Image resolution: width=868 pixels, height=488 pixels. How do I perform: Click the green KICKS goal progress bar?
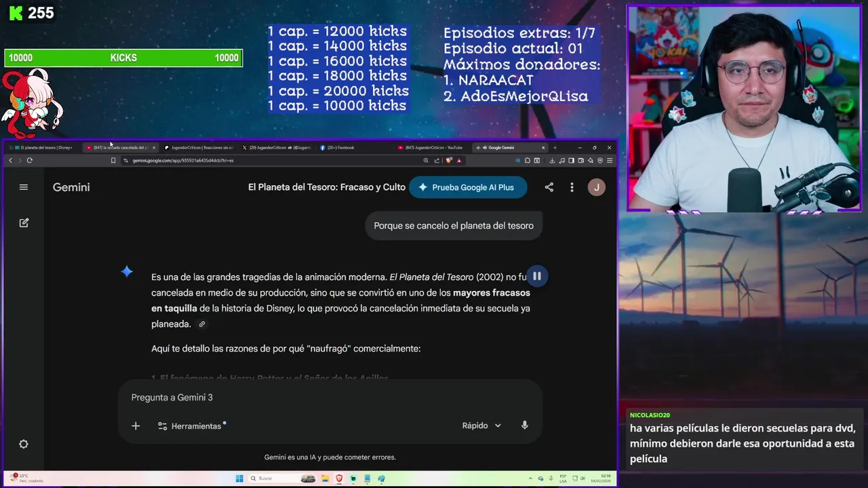point(123,58)
